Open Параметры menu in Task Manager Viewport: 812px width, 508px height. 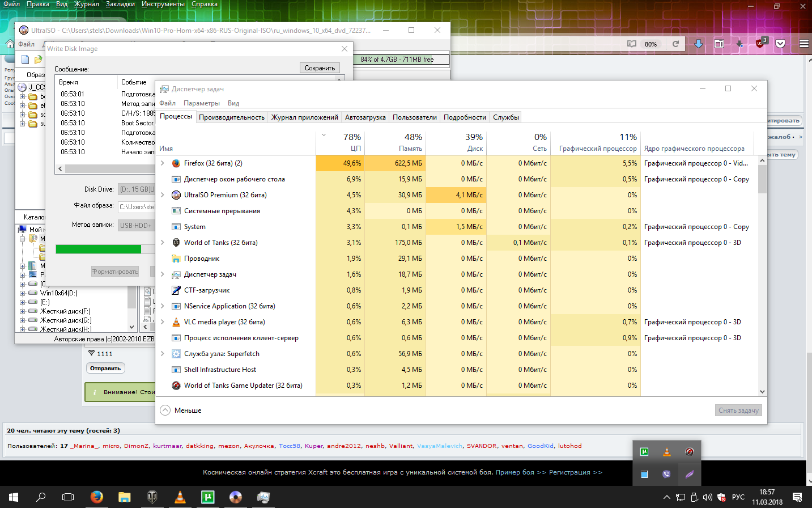pos(202,103)
